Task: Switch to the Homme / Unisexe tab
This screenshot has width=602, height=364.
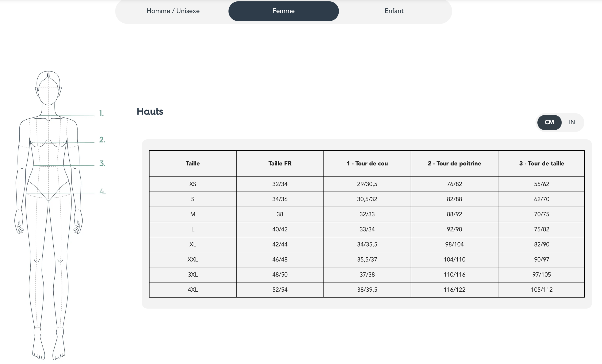Action: click(173, 11)
